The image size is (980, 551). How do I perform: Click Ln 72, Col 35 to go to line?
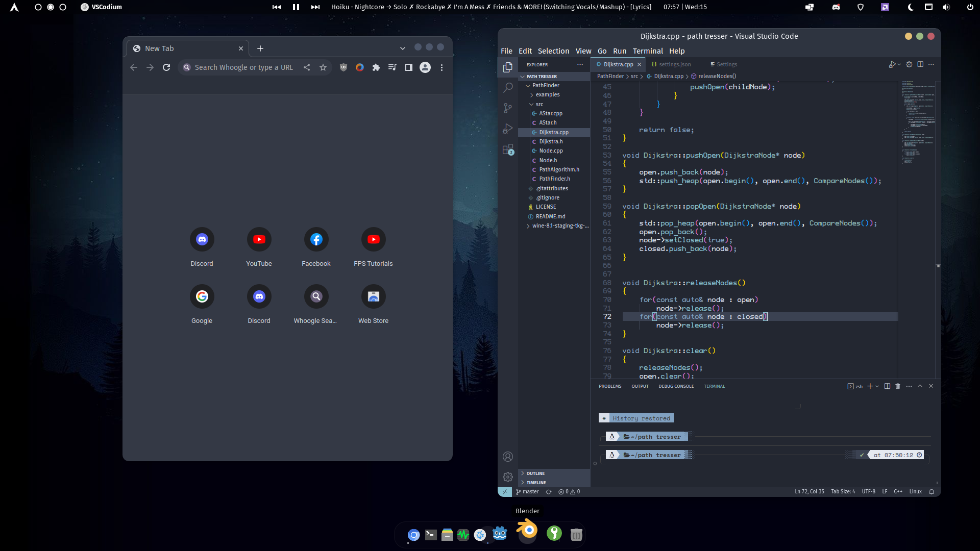(x=809, y=491)
